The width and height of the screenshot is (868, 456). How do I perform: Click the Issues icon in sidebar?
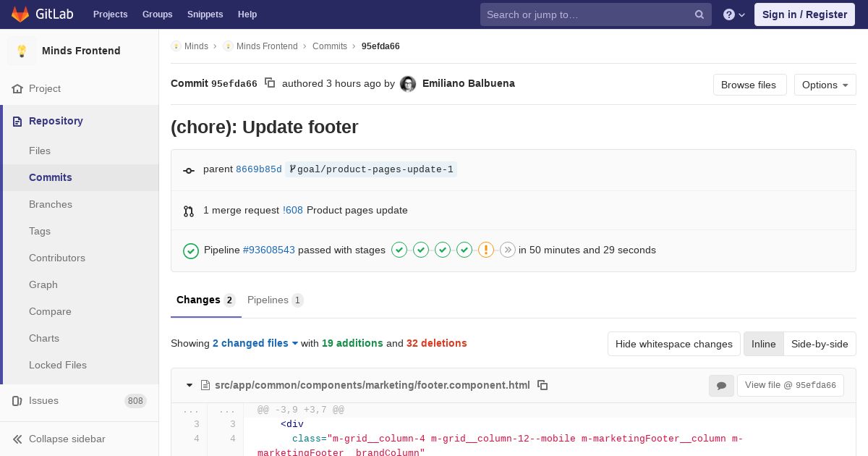click(17, 400)
